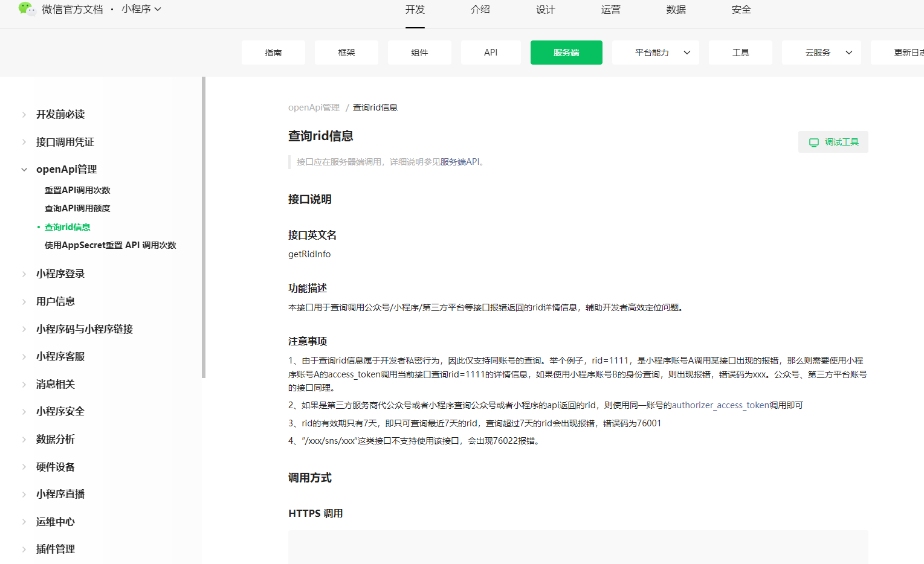Click the code block under HTTPS 调用
Screen dimensions: 924x564
tap(578, 547)
